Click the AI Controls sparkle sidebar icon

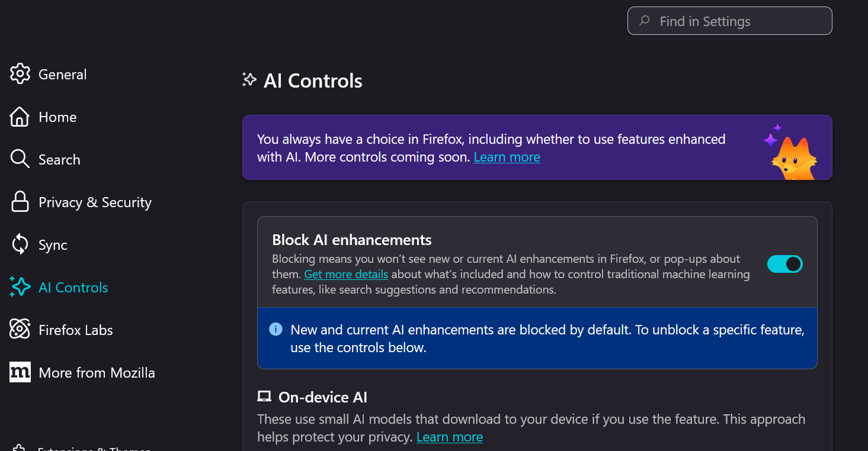20,287
